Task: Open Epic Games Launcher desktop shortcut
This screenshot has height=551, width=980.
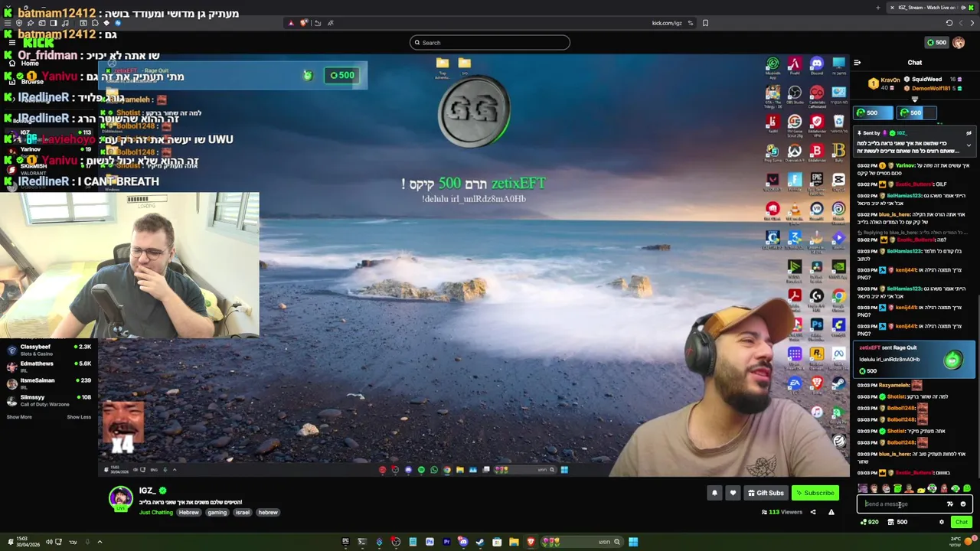Action: (x=817, y=179)
